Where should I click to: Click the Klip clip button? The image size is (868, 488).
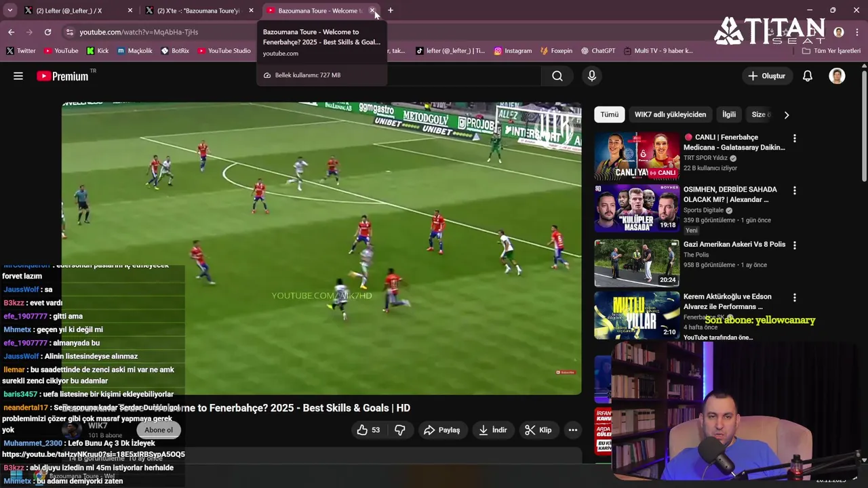538,430
